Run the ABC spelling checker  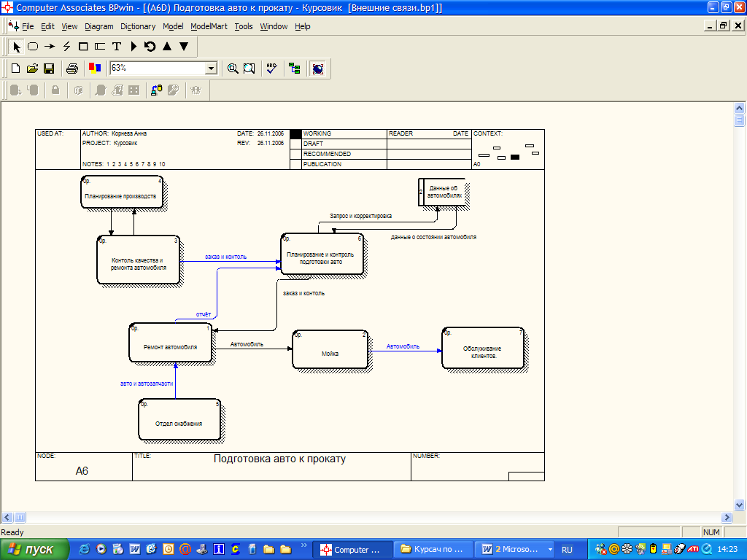[x=271, y=69]
